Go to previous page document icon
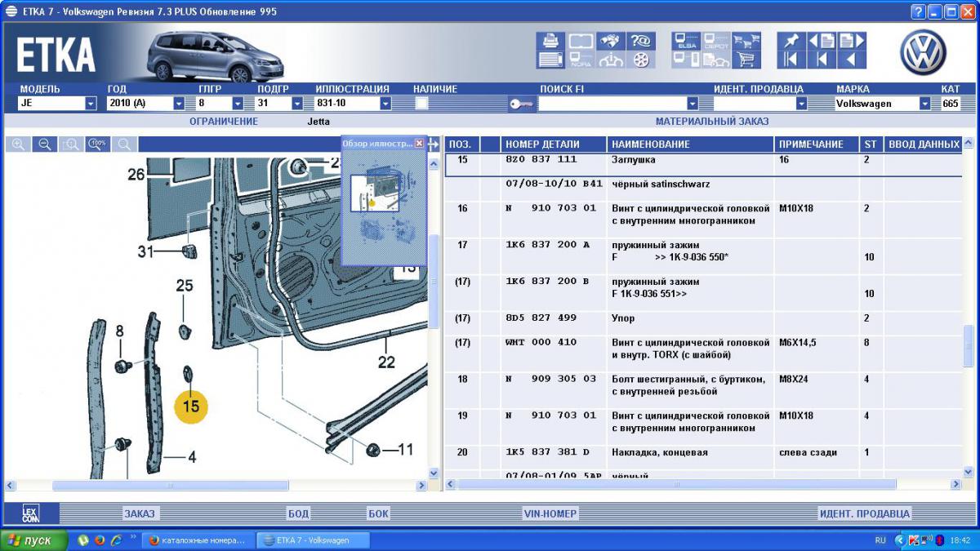Screen dimensions: 980x551 coord(822,41)
